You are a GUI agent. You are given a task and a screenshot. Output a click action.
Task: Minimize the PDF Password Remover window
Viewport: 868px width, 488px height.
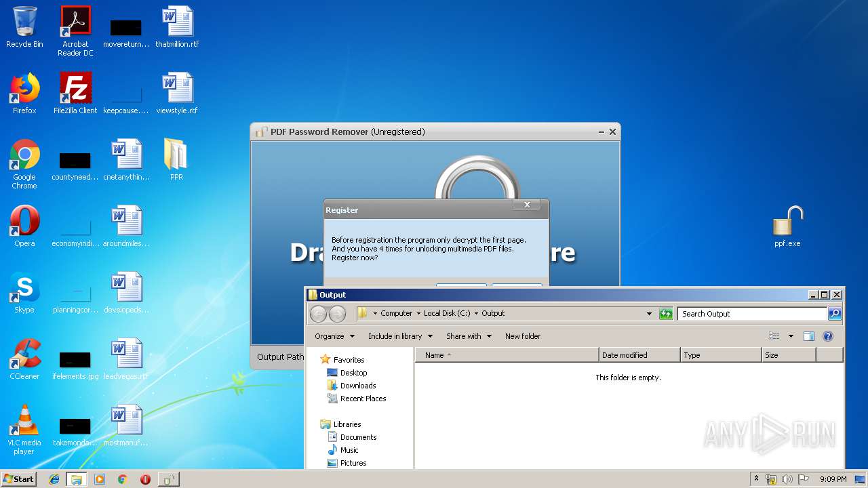pyautogui.click(x=601, y=132)
